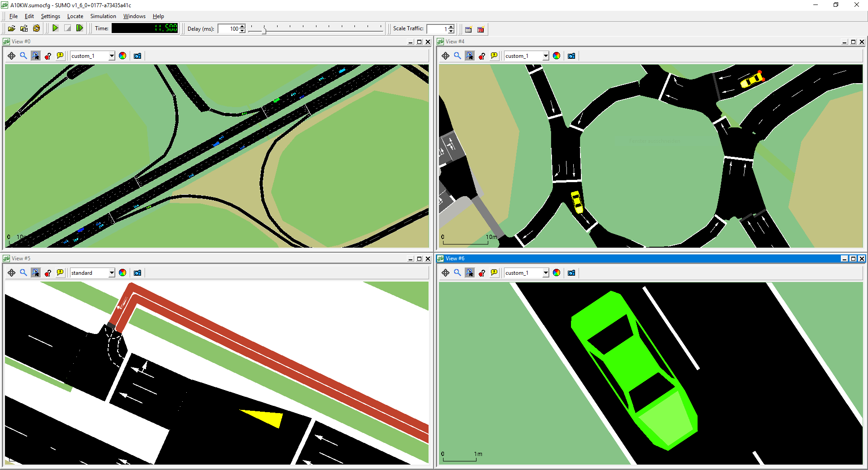Click the Scale Traffic input field
868x470 pixels.
coord(437,29)
